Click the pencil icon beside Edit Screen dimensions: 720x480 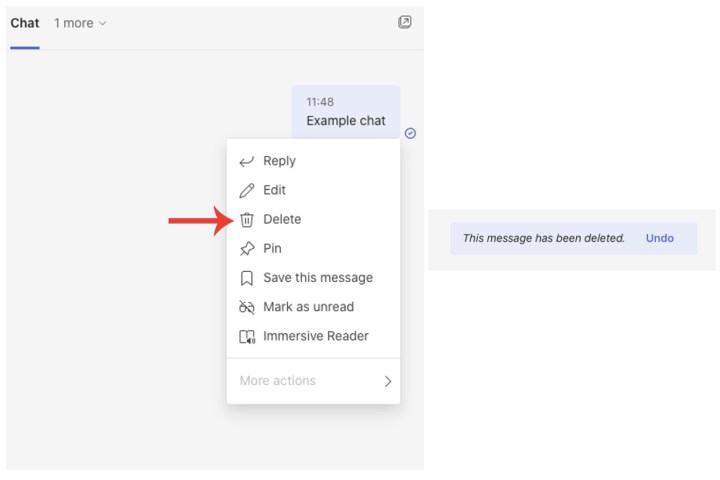tap(247, 190)
